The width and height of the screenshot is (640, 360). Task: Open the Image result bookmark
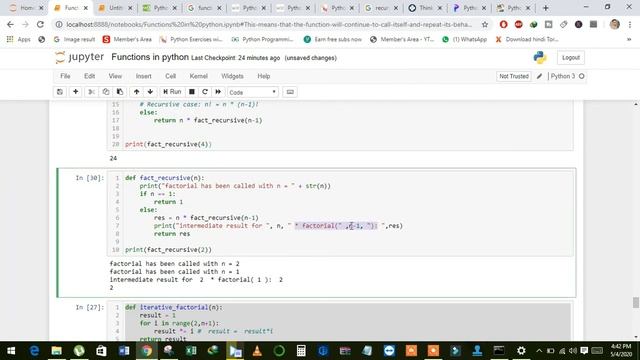74,40
